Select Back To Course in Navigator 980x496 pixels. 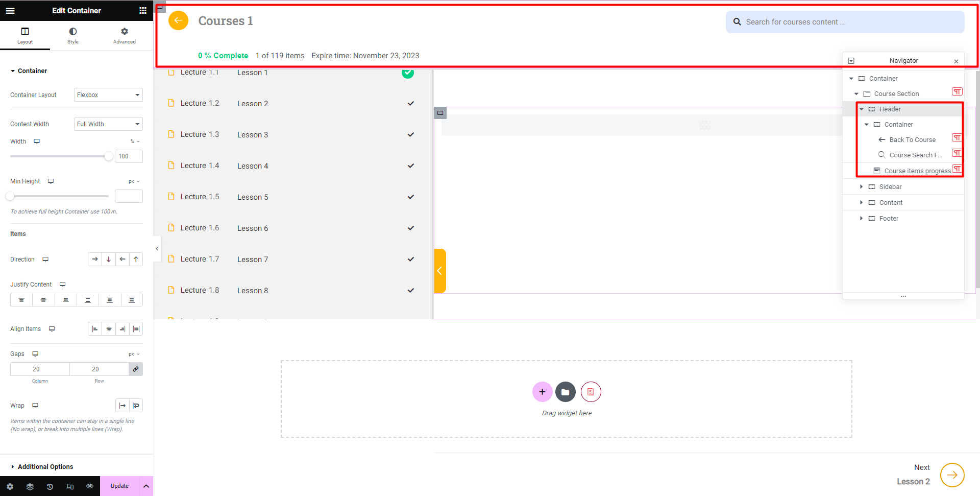pyautogui.click(x=912, y=140)
